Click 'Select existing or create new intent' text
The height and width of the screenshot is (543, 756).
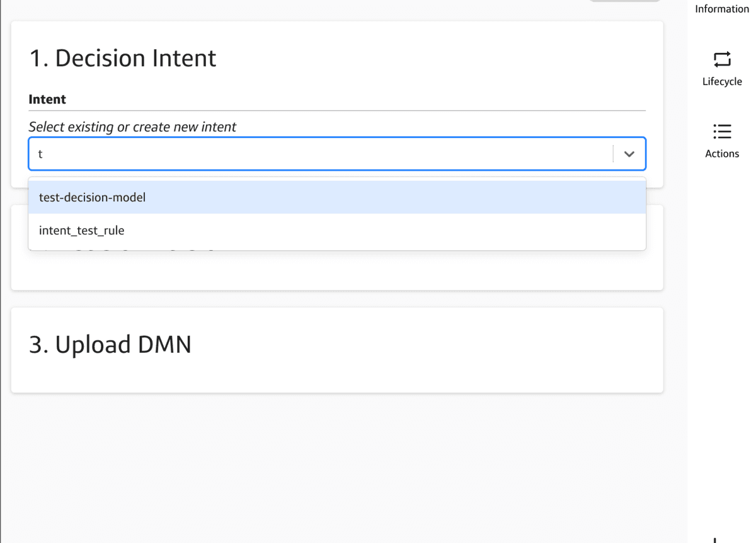132,127
